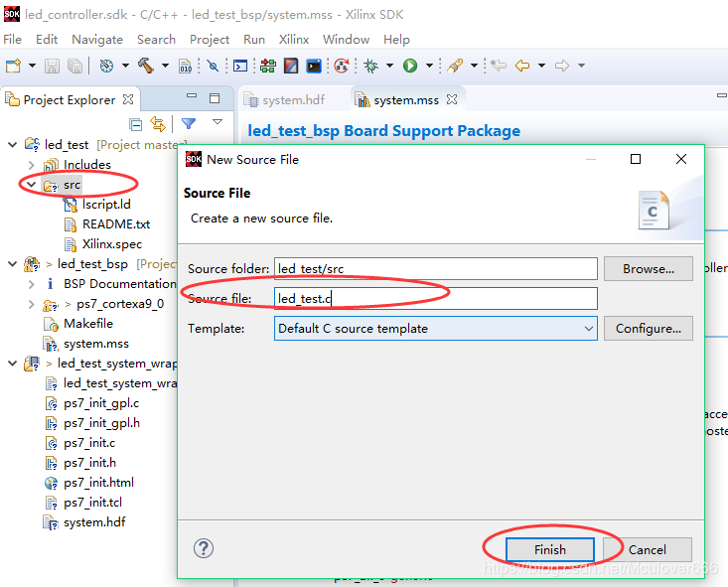Image resolution: width=728 pixels, height=587 pixels.
Task: Open the Window menu
Action: [347, 40]
